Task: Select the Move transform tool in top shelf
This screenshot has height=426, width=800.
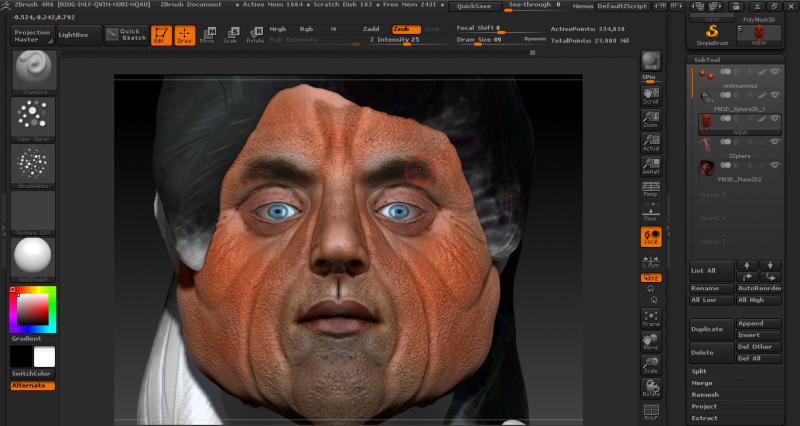Action: click(x=208, y=35)
